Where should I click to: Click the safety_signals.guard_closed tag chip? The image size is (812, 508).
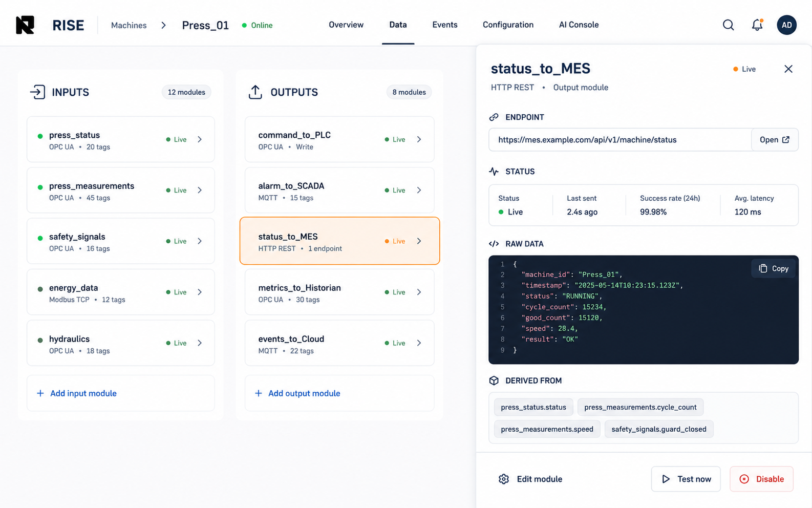(659, 429)
